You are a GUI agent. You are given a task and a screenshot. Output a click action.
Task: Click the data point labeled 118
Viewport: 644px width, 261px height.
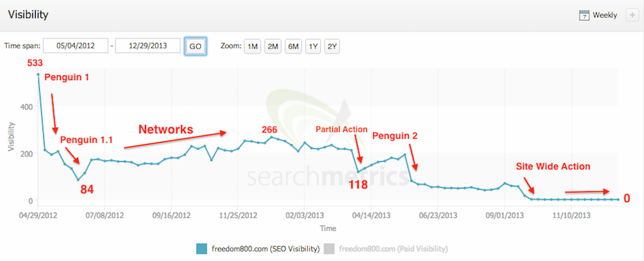click(358, 171)
